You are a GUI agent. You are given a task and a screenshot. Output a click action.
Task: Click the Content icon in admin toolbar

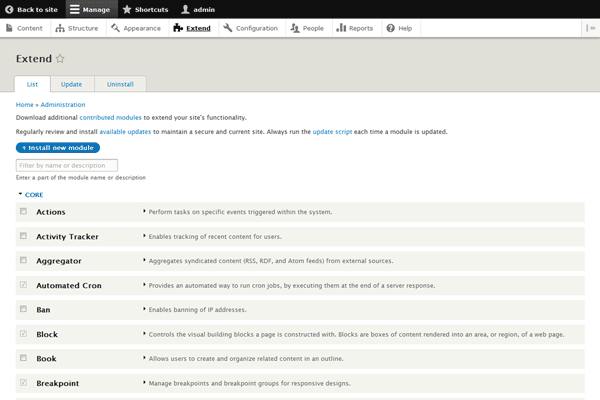pyautogui.click(x=10, y=28)
